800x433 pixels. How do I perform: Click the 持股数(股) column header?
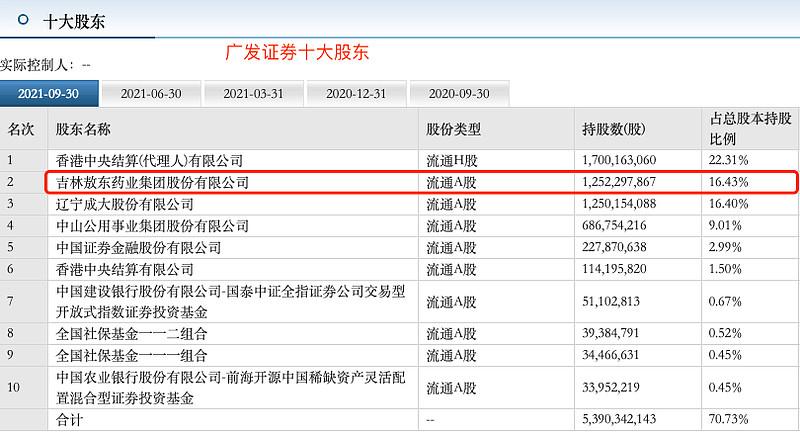pos(614,129)
